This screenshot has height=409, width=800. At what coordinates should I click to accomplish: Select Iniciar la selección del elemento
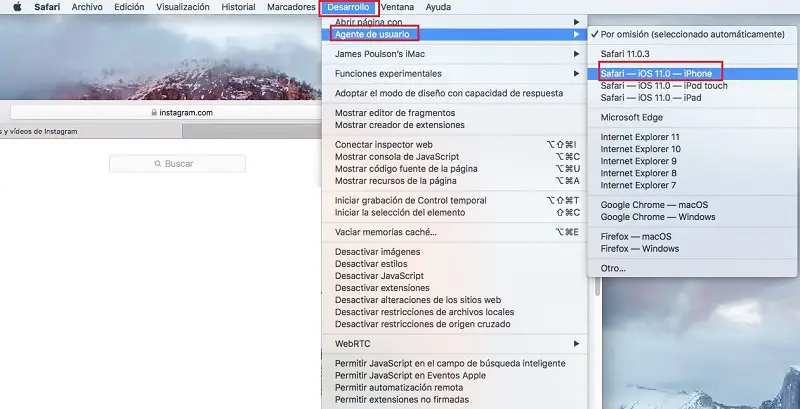coord(455,213)
